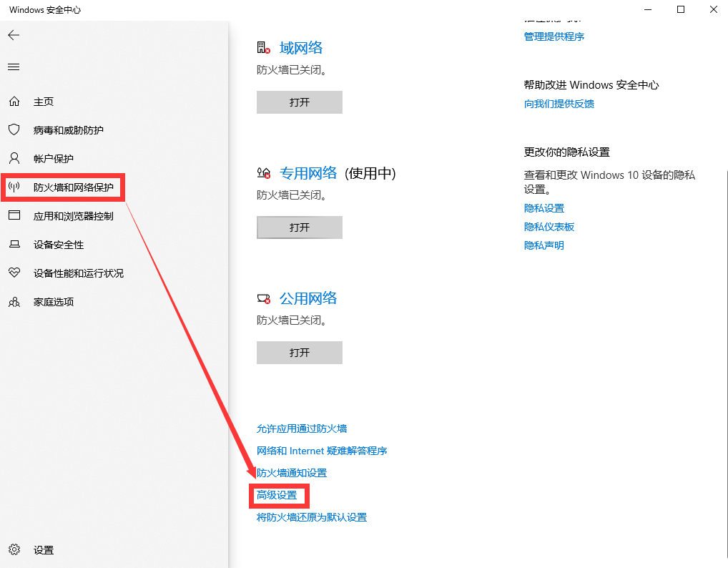The image size is (728, 568).
Task: Select 应用和浏览器控制 in the sidebar
Action: [74, 217]
